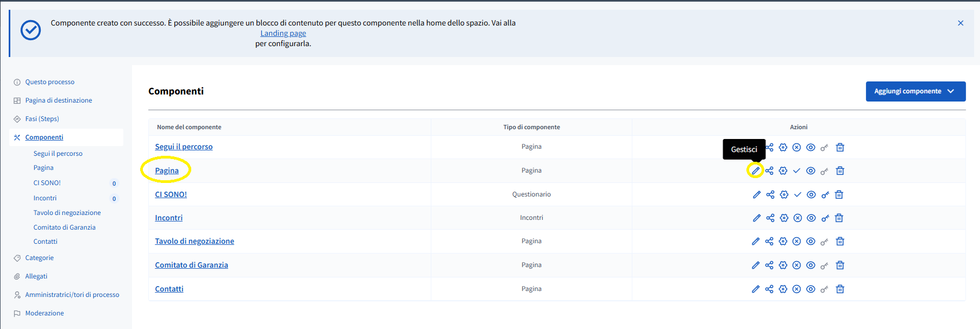
Task: Open Allegati in the sidebar
Action: coord(36,276)
